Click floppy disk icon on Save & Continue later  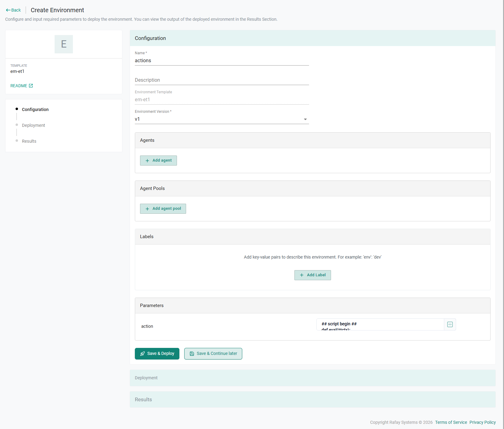(192, 354)
